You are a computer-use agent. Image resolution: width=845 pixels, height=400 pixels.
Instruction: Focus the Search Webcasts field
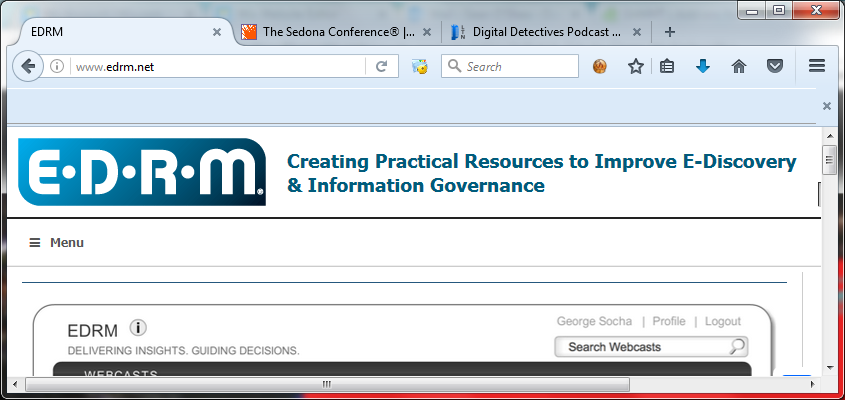click(x=651, y=347)
